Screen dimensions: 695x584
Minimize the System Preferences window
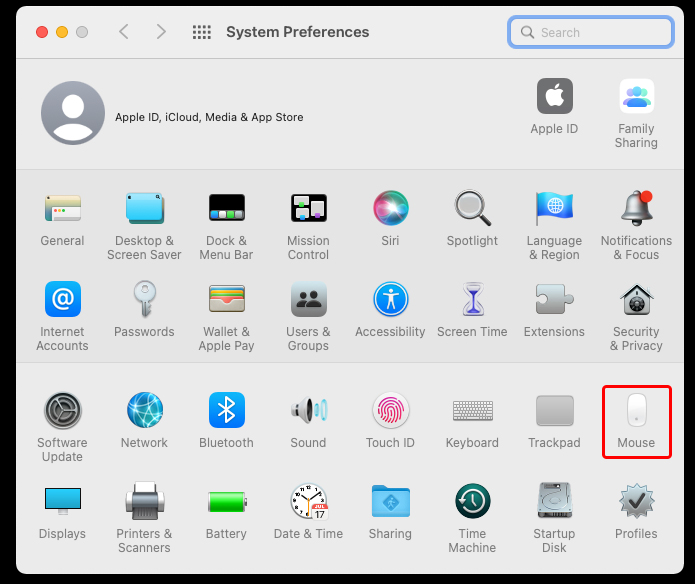coord(62,32)
